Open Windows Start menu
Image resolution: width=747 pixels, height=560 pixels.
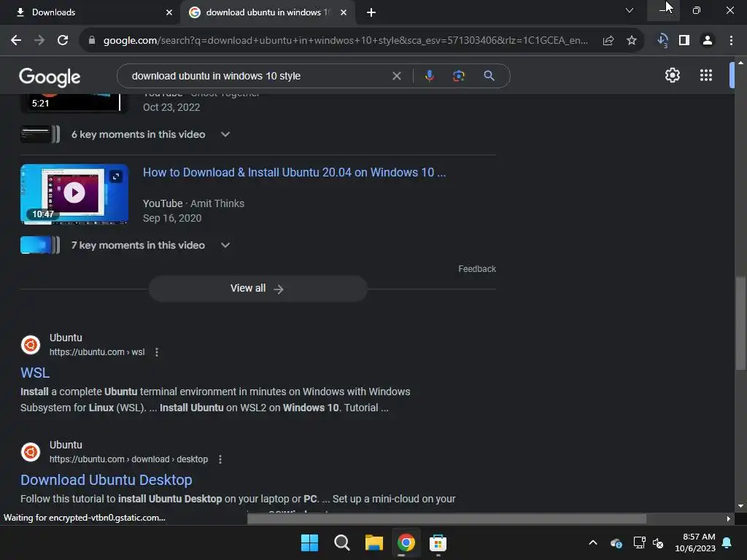point(309,542)
